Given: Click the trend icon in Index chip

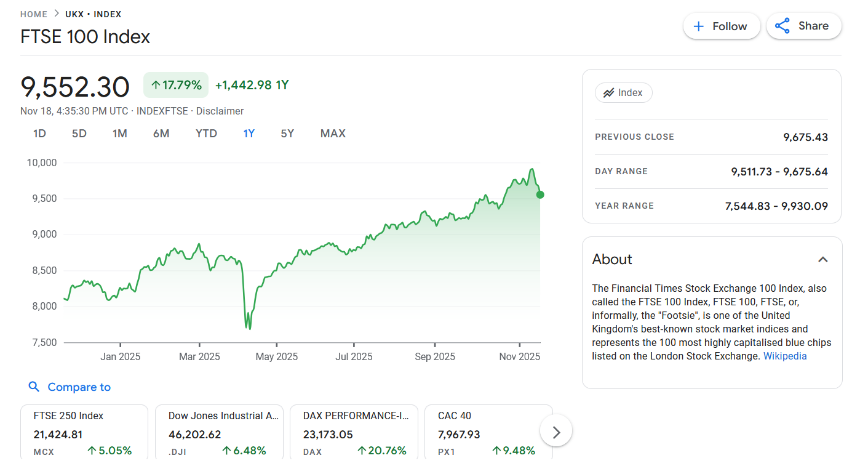Looking at the screenshot, I should (608, 93).
